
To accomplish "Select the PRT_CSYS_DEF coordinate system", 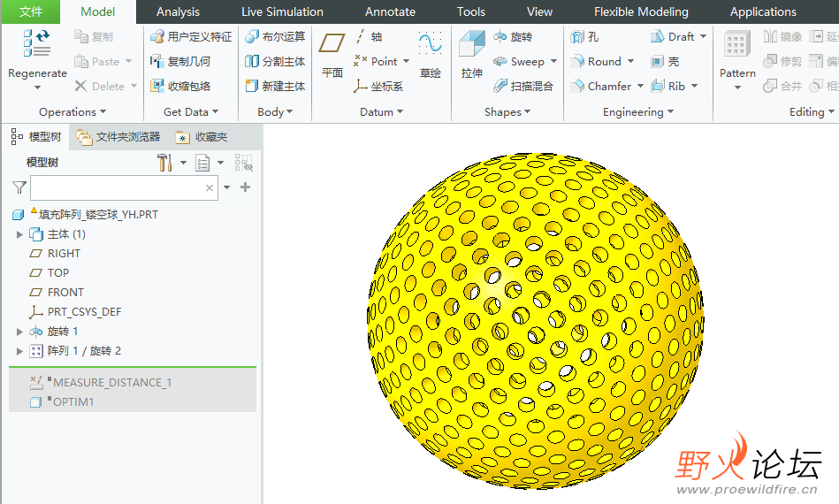I will (75, 312).
